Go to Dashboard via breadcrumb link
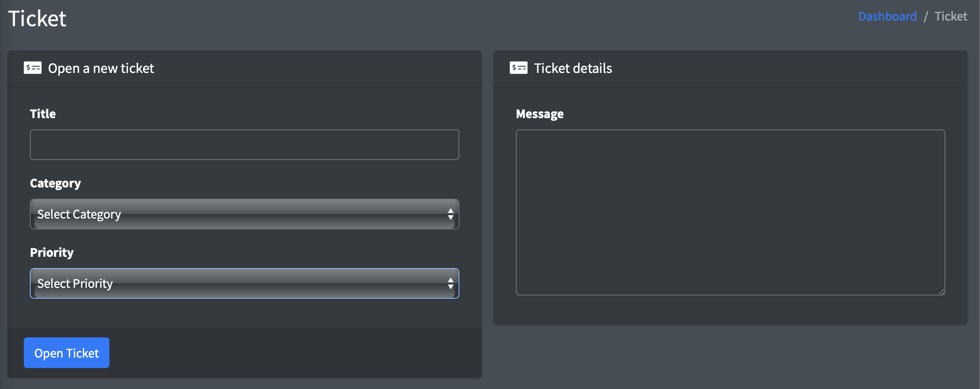 [887, 17]
